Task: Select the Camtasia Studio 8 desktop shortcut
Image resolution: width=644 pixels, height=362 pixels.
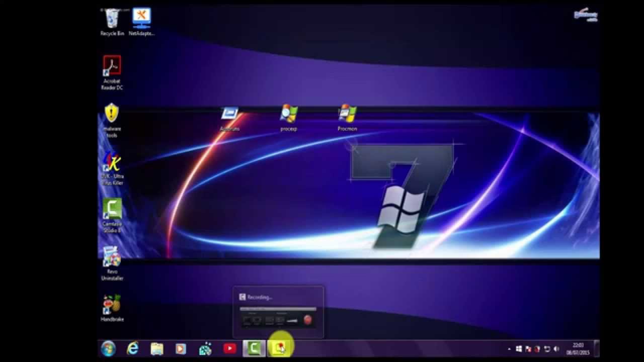Action: click(x=112, y=216)
